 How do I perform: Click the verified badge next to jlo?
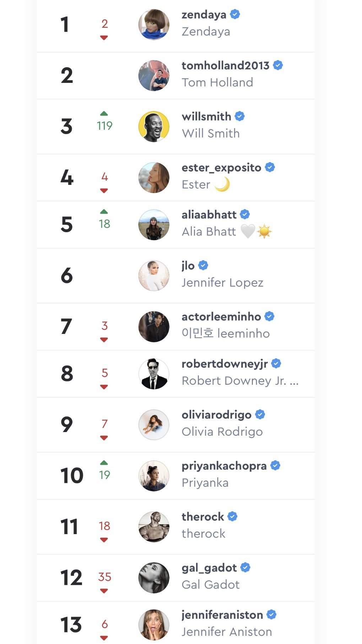click(203, 265)
